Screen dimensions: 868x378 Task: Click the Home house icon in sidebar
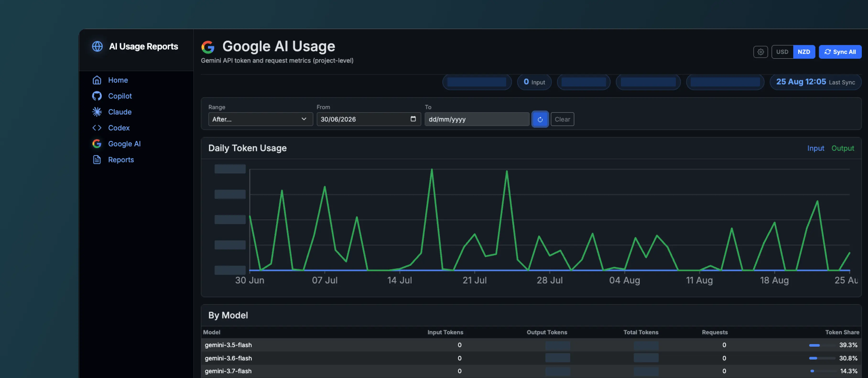97,80
